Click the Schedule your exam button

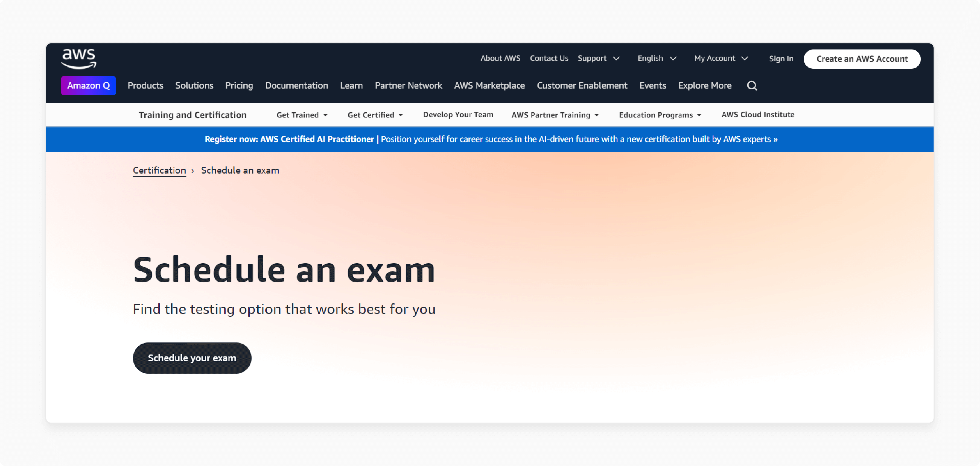(x=192, y=358)
